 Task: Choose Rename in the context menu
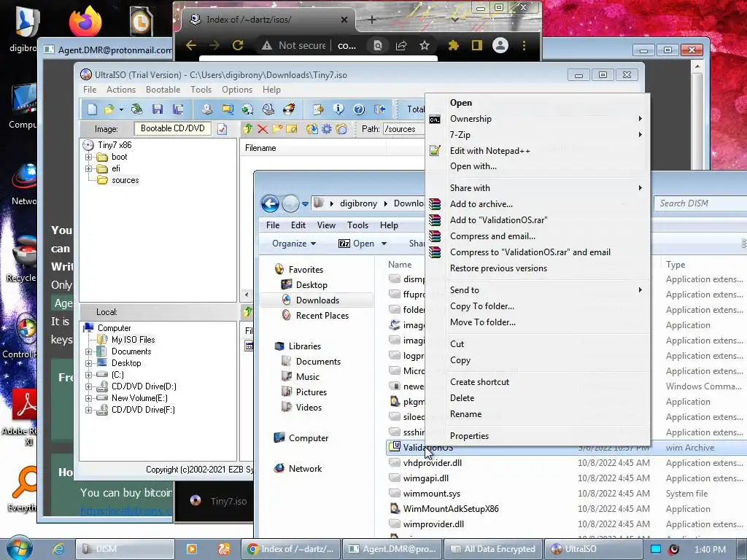[538, 414]
